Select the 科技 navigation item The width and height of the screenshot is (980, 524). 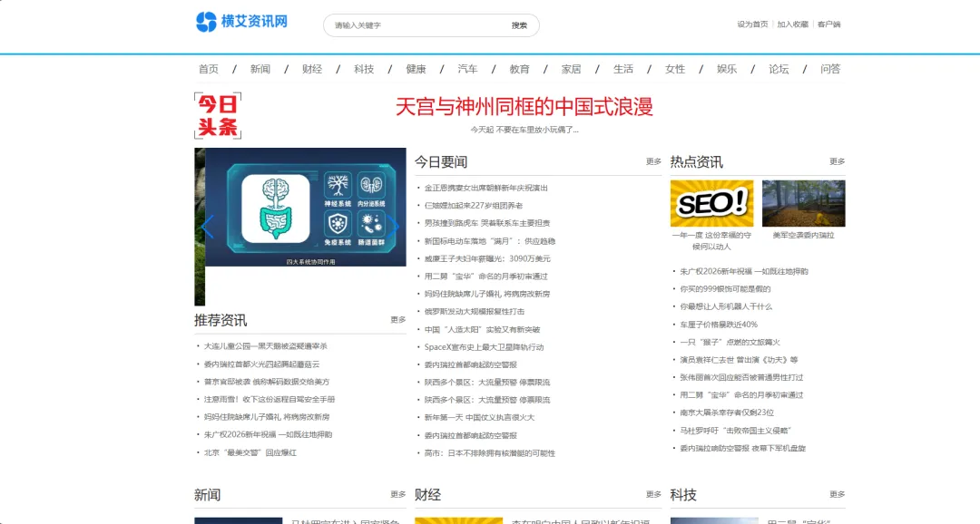pyautogui.click(x=365, y=69)
